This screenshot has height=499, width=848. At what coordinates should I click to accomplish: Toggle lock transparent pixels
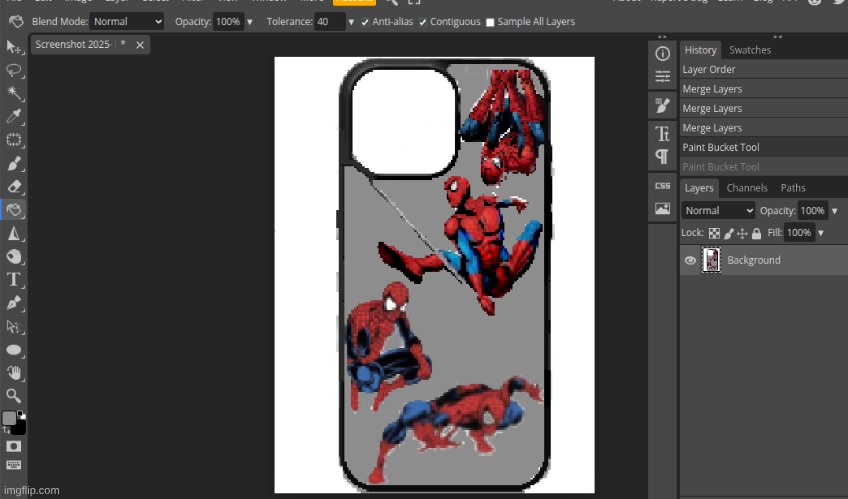click(714, 233)
